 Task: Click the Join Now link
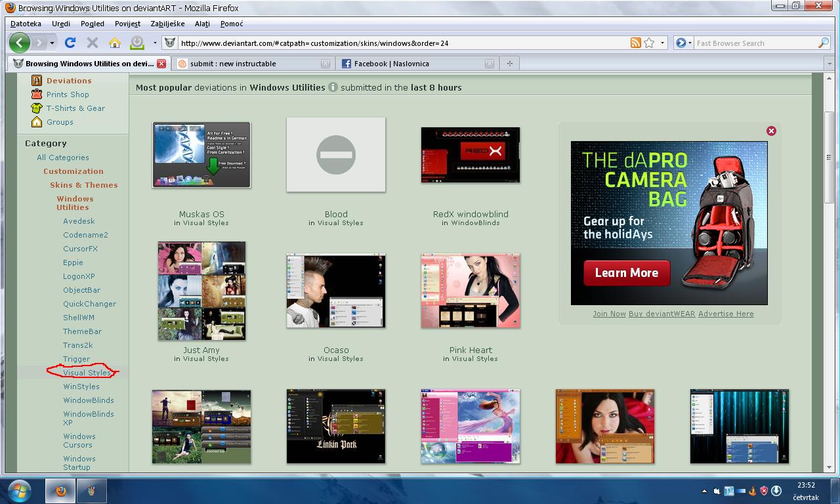[609, 314]
